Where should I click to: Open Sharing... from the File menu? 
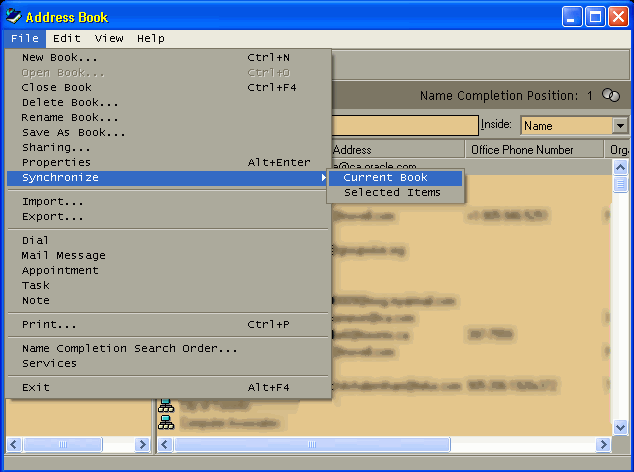168,148
